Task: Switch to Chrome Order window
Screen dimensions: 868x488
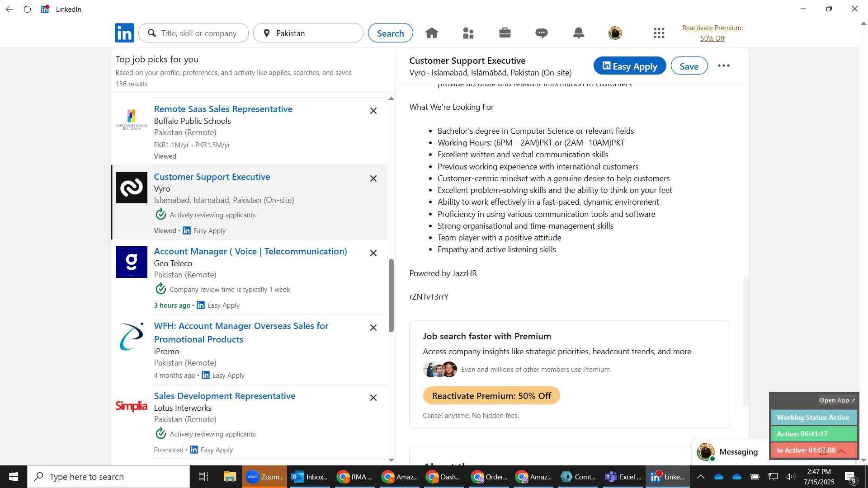Action: (489, 477)
